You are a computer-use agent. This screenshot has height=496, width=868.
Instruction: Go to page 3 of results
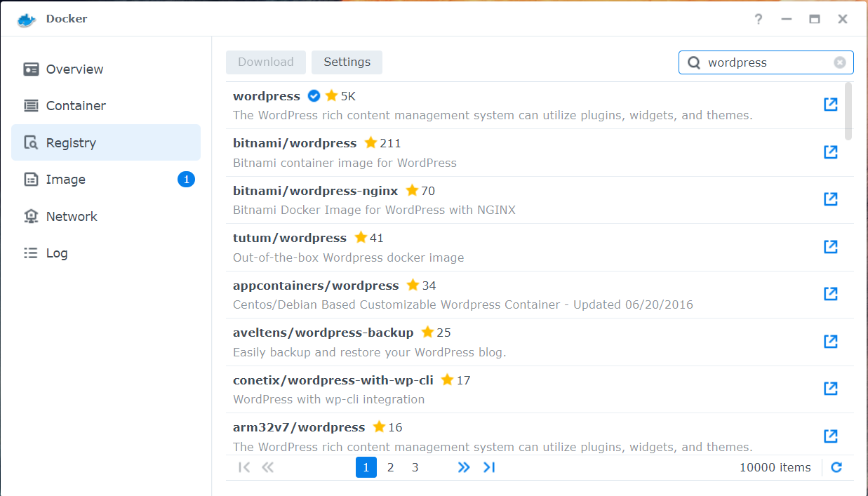415,467
